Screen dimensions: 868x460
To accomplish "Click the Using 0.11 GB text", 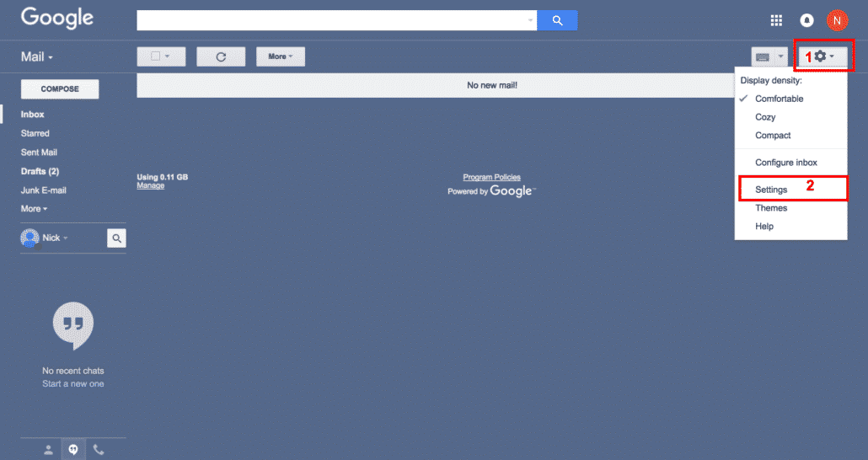I will tap(162, 177).
